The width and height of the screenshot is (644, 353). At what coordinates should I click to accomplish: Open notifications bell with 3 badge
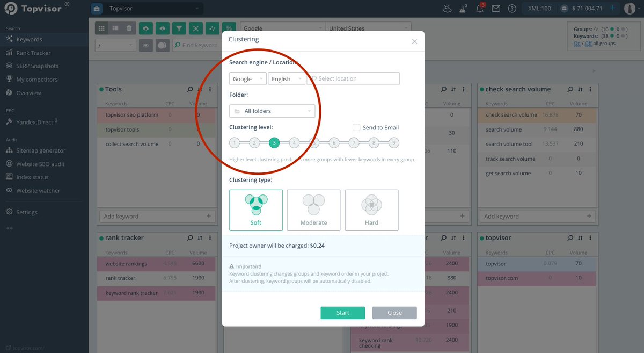point(480,9)
